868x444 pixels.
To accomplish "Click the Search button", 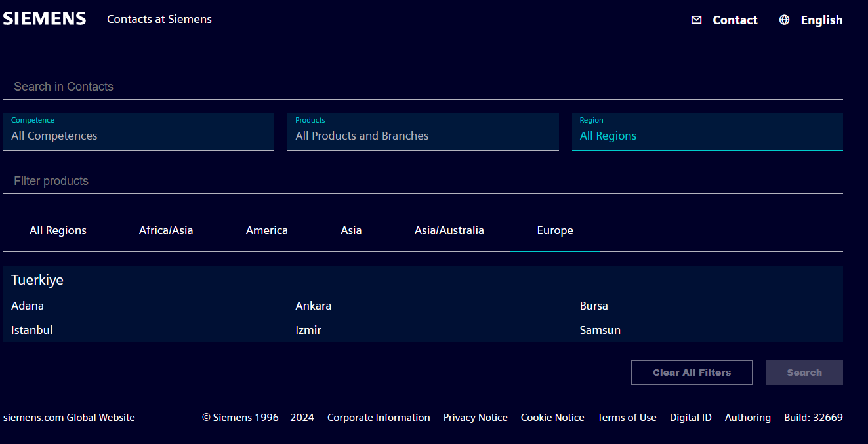I will (804, 373).
